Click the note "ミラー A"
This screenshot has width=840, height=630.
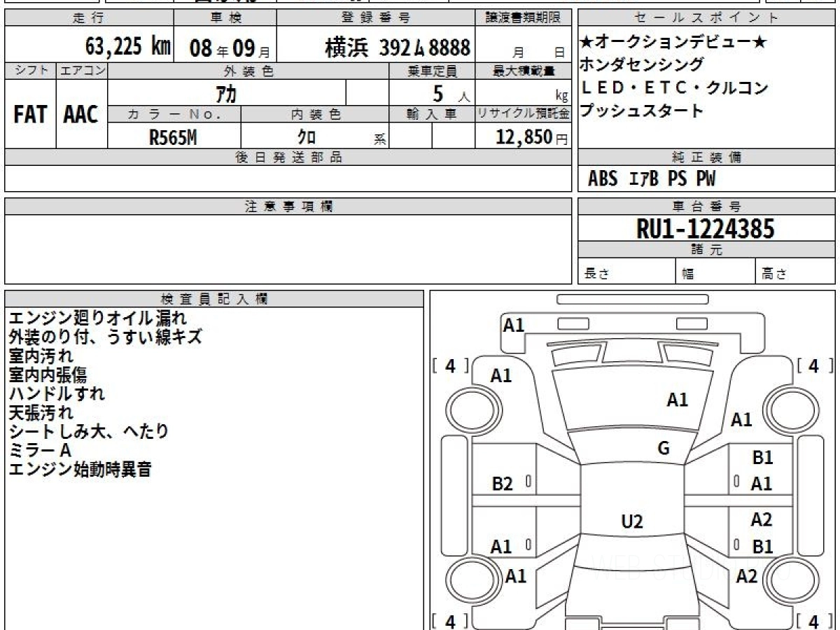click(x=40, y=450)
